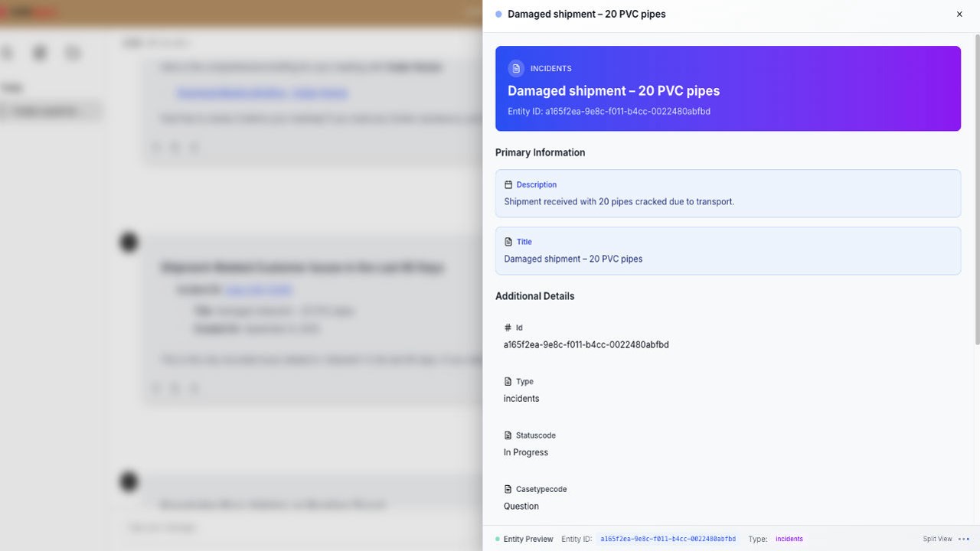Image resolution: width=980 pixels, height=551 pixels.
Task: Click the Title field document icon
Action: 508,242
